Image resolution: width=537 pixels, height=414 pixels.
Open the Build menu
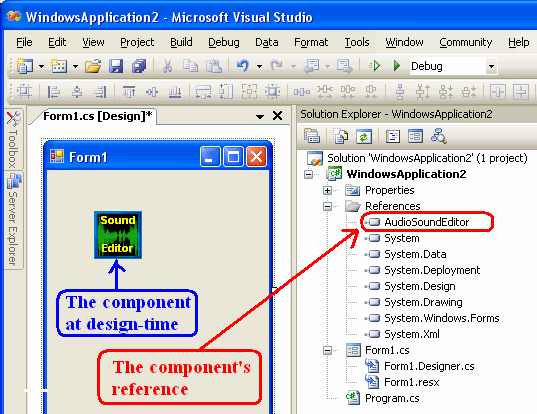pyautogui.click(x=181, y=42)
